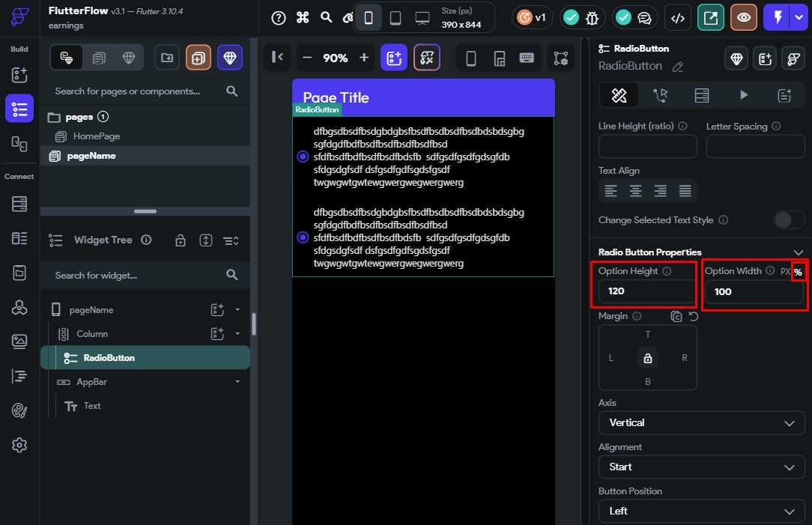Screen dimensions: 812x525
Task: Open the API Calls sidebar icon
Action: [x=19, y=307]
